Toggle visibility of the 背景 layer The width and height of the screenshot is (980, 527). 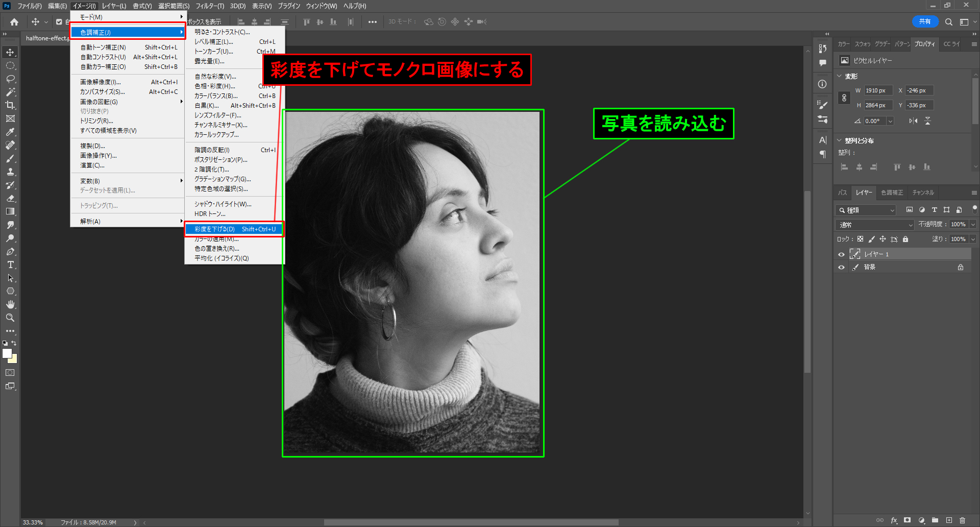pos(841,267)
